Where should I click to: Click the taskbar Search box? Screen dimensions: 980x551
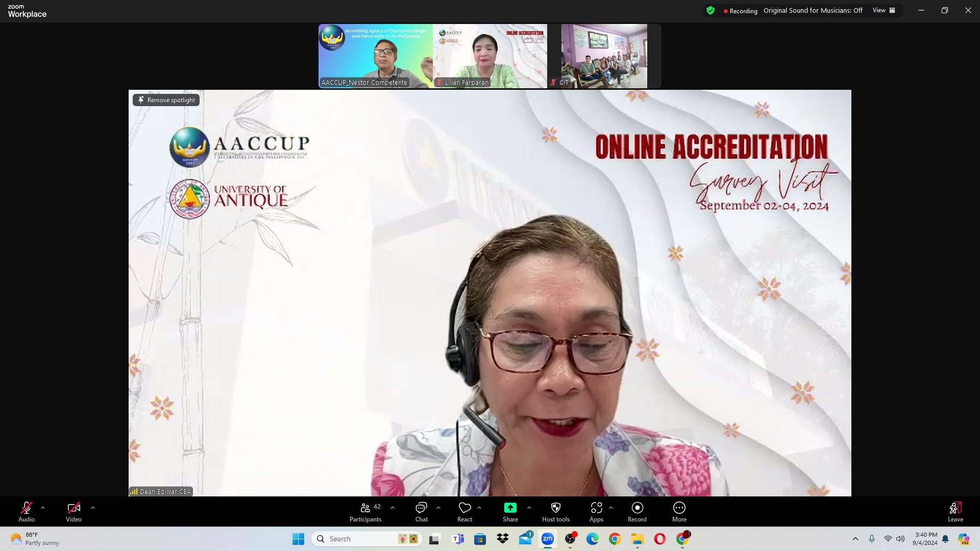tap(366, 539)
